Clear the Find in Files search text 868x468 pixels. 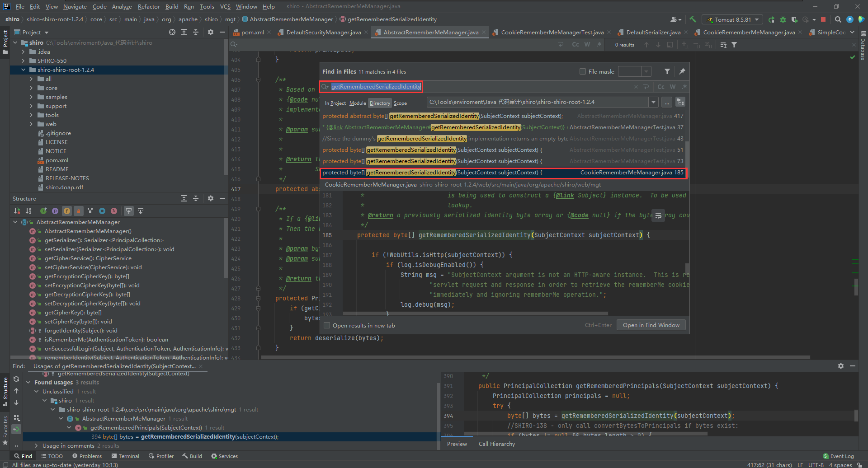pyautogui.click(x=636, y=87)
